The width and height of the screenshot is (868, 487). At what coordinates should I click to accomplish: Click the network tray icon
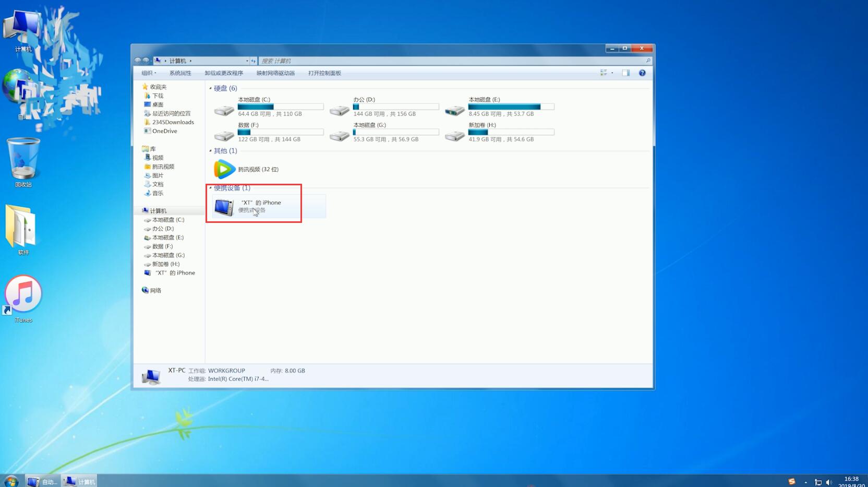[x=818, y=482]
